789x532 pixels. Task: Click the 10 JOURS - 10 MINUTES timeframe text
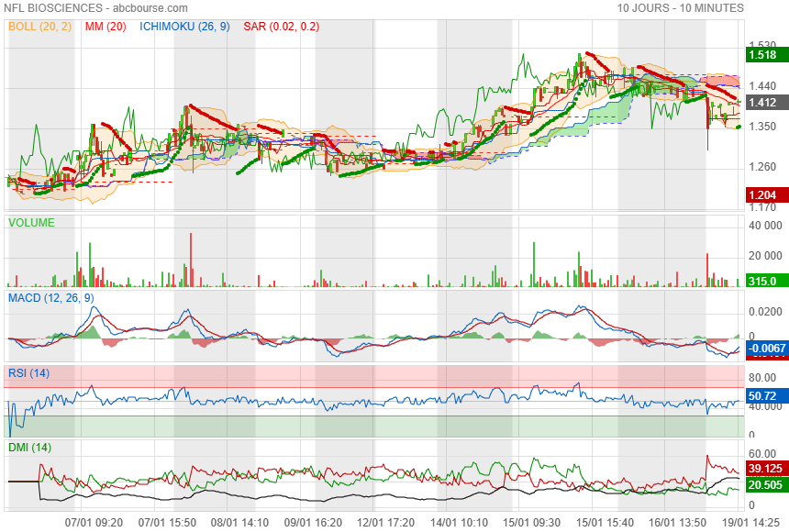point(680,7)
